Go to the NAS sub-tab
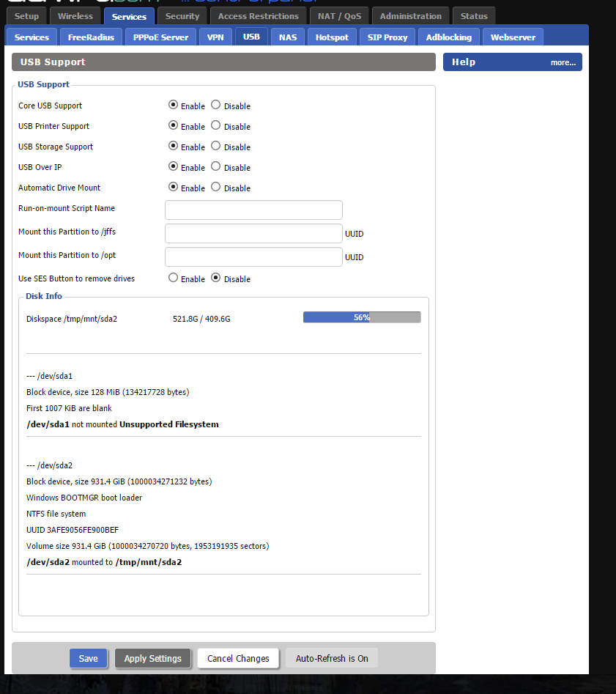 tap(288, 37)
